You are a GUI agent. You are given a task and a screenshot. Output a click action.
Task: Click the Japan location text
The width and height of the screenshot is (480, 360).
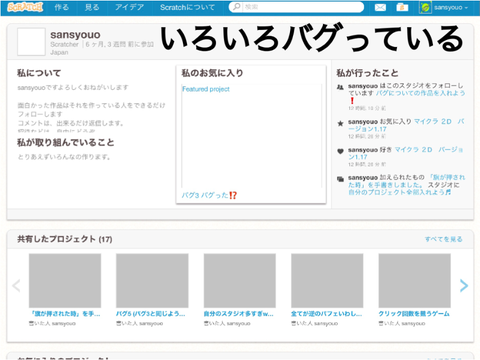pyautogui.click(x=59, y=52)
